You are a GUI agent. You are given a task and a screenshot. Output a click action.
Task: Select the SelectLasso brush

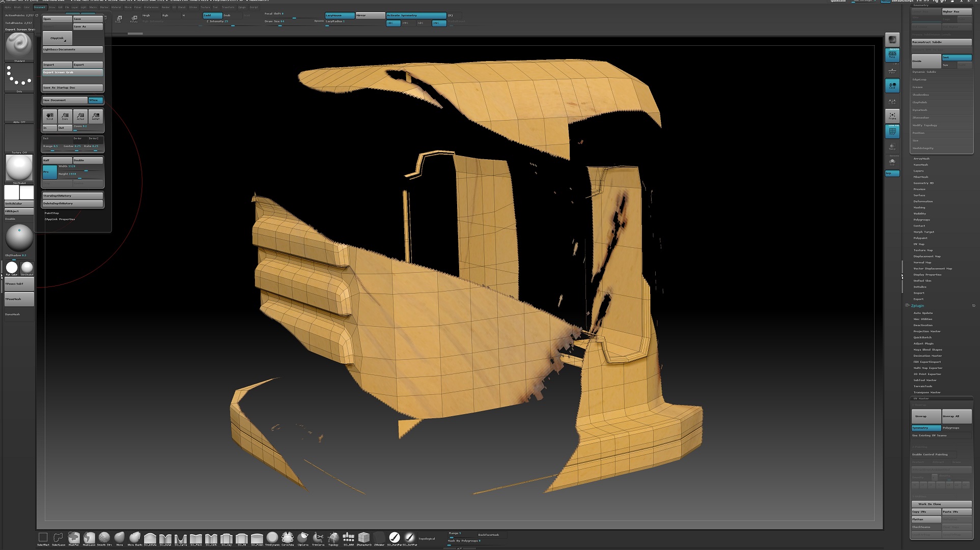59,538
